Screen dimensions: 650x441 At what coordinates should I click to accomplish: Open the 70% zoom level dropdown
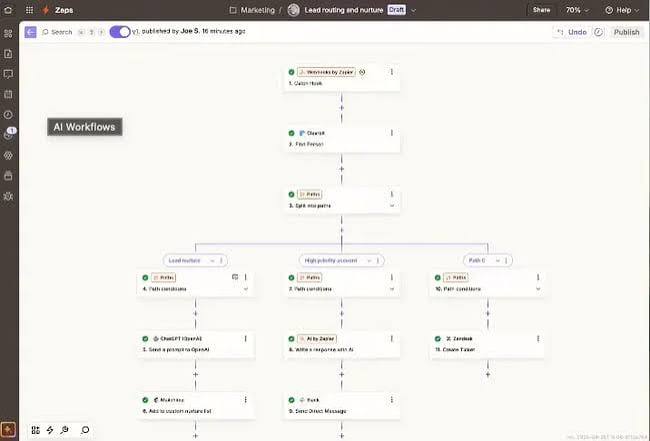coord(577,10)
